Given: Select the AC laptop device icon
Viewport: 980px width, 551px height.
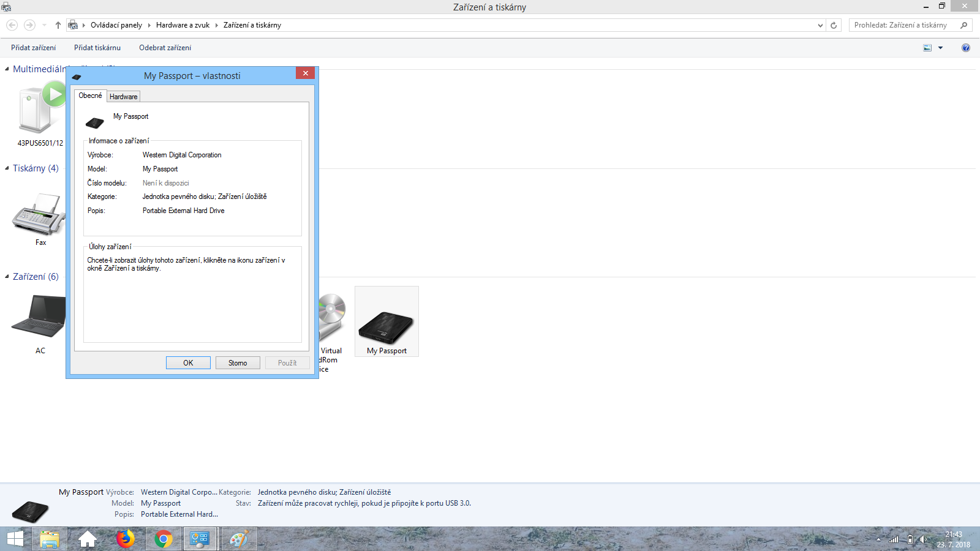Looking at the screenshot, I should (39, 316).
